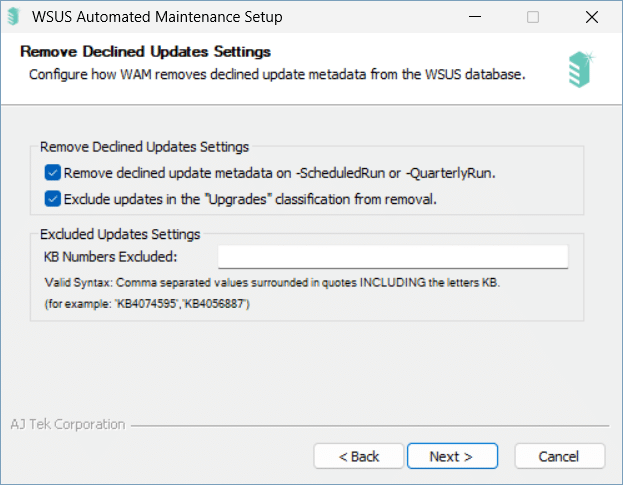Viewport: 623px width, 485px height.
Task: Click the Excluded Updates Settings group label
Action: pyautogui.click(x=120, y=234)
